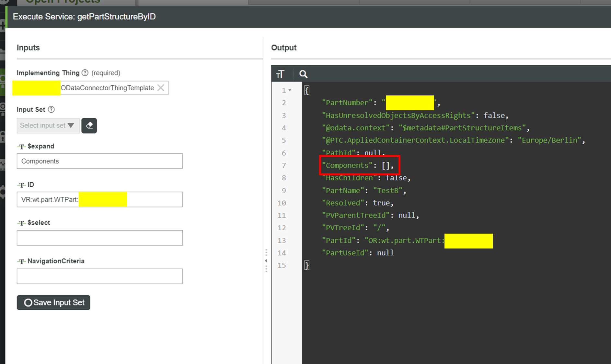Click the clear icon beside the input set dropdown
The height and width of the screenshot is (364, 611).
[x=89, y=126]
